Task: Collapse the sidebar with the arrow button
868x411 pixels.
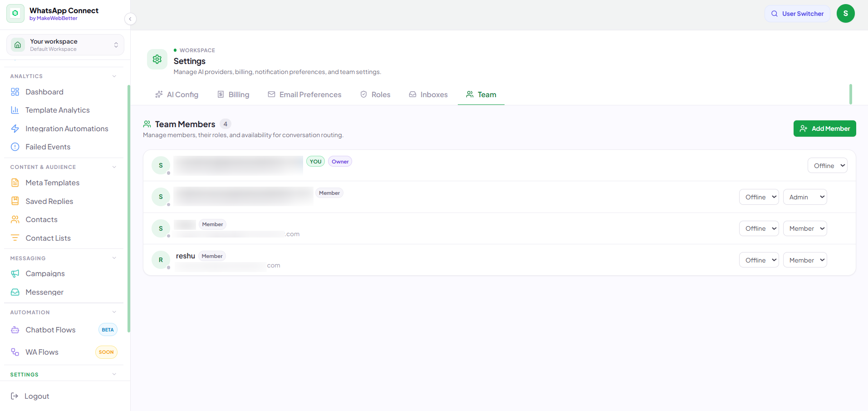Action: point(130,19)
